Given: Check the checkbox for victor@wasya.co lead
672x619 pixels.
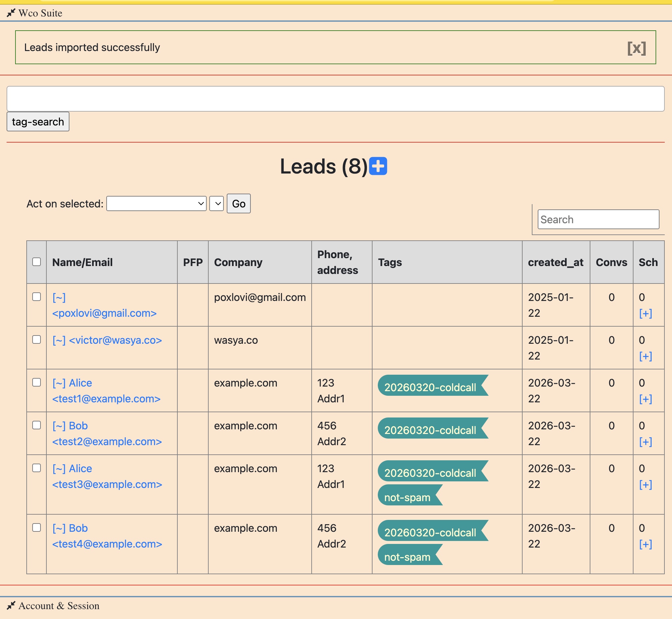Looking at the screenshot, I should coord(37,340).
